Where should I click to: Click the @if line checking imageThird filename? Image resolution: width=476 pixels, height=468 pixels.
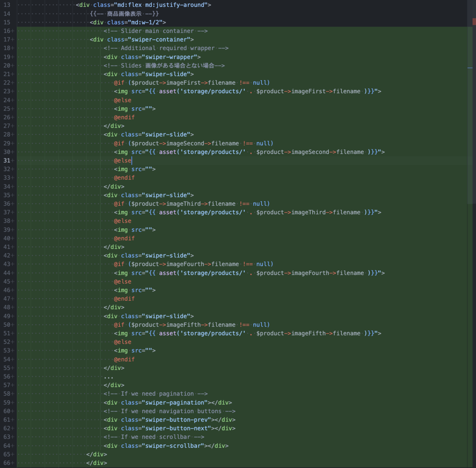click(x=192, y=204)
